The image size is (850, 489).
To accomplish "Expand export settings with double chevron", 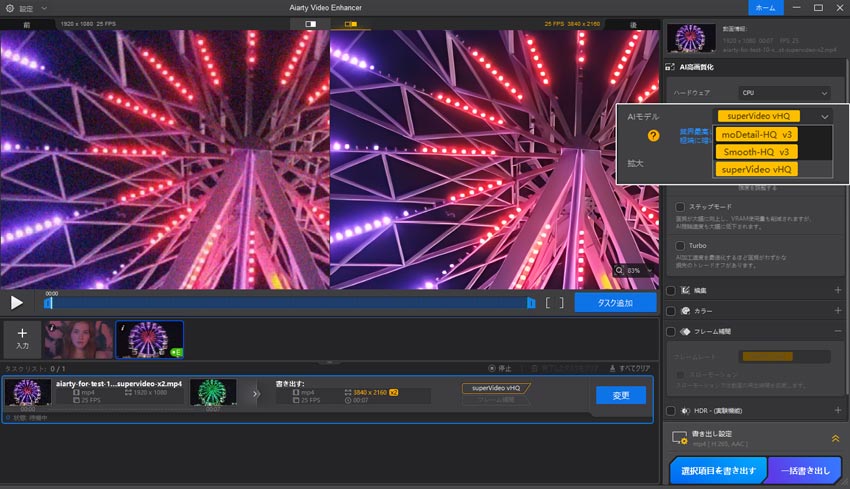I will tap(835, 438).
